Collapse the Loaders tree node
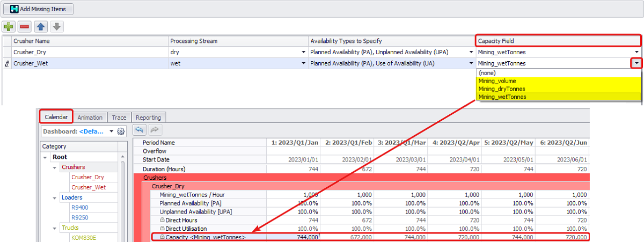Screen dimensions: 644x242 click(x=55, y=197)
